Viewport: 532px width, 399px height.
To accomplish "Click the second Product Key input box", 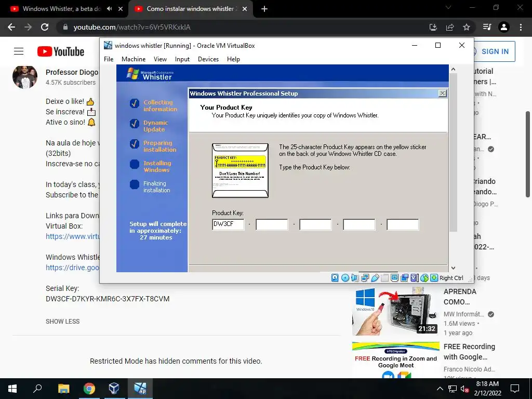I will 272,224.
